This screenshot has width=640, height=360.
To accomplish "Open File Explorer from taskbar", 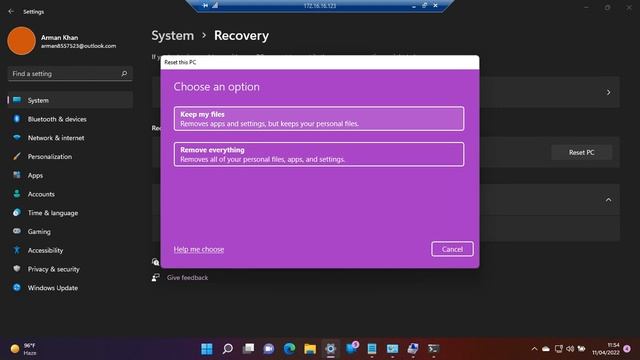I will point(310,349).
